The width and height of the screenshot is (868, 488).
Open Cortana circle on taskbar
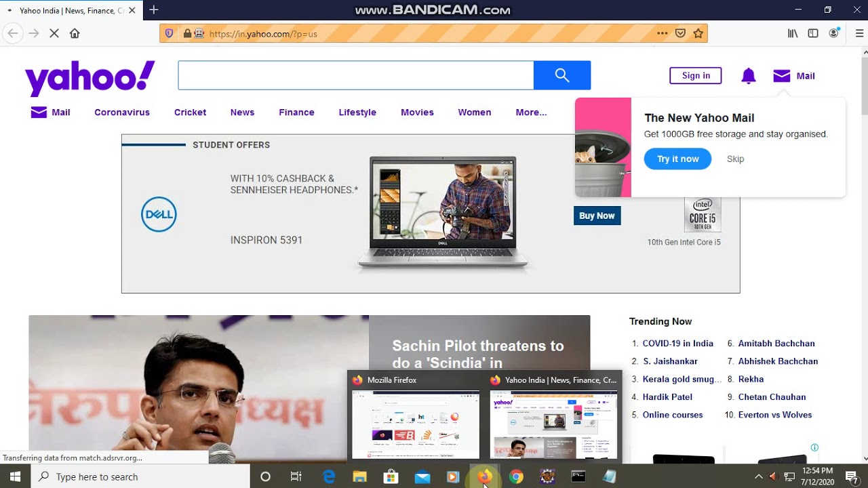coord(265,476)
